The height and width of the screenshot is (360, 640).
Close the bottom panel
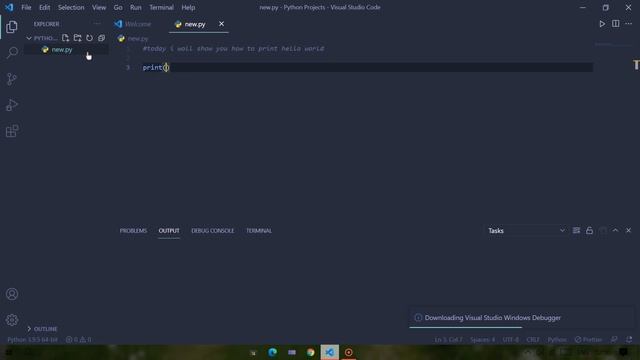click(x=629, y=231)
